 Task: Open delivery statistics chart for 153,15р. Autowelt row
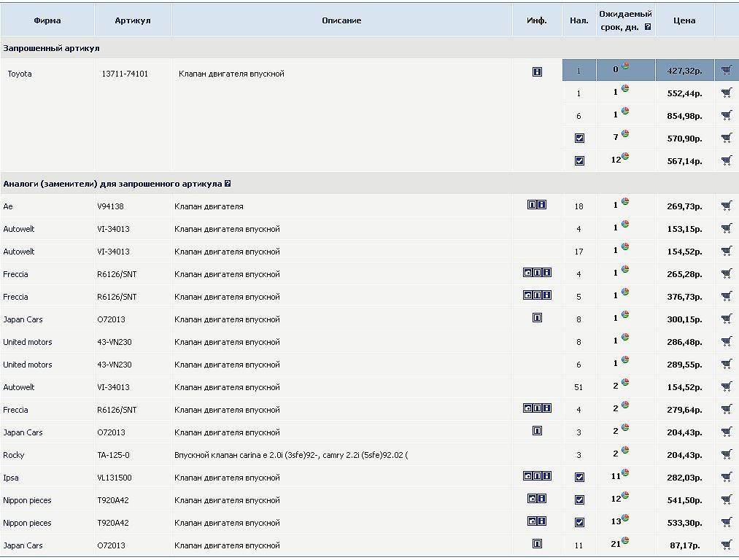(x=625, y=225)
